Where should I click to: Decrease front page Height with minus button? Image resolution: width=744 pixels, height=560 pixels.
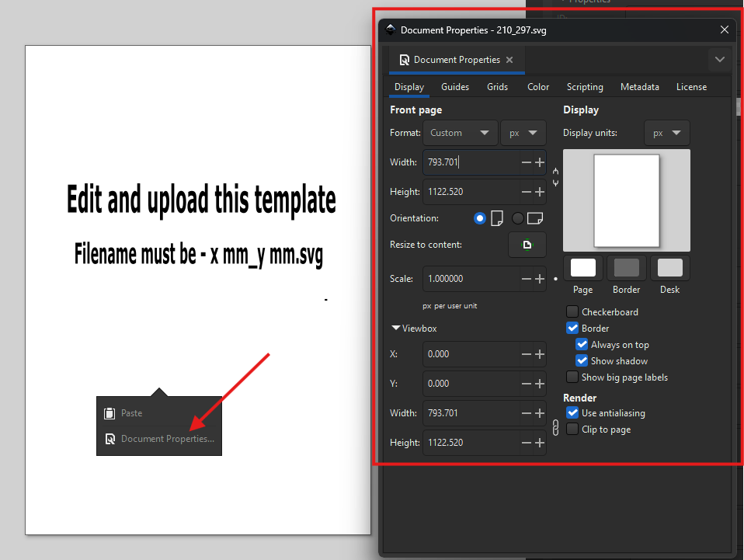[x=527, y=192]
